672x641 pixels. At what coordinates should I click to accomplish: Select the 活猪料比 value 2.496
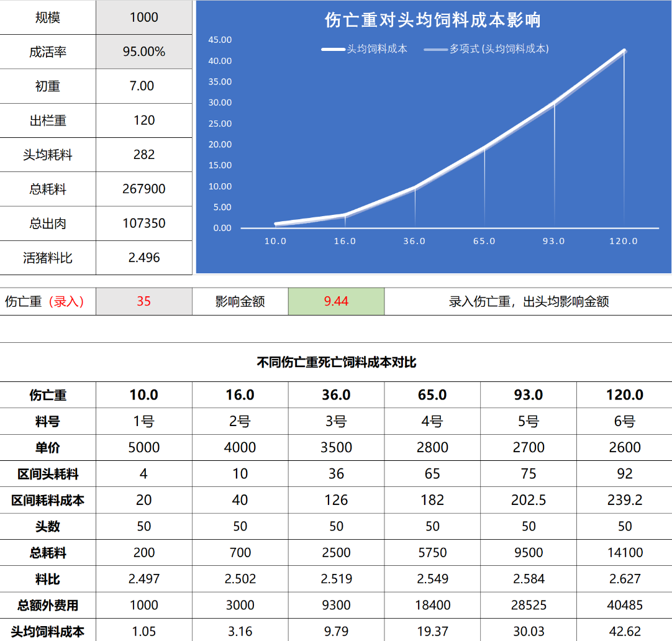click(x=144, y=258)
